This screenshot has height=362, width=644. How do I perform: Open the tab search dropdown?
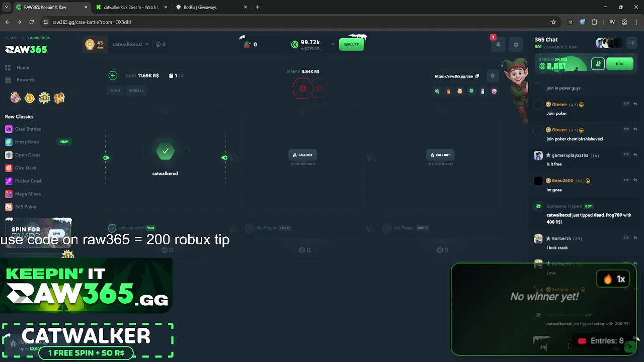[x=7, y=7]
